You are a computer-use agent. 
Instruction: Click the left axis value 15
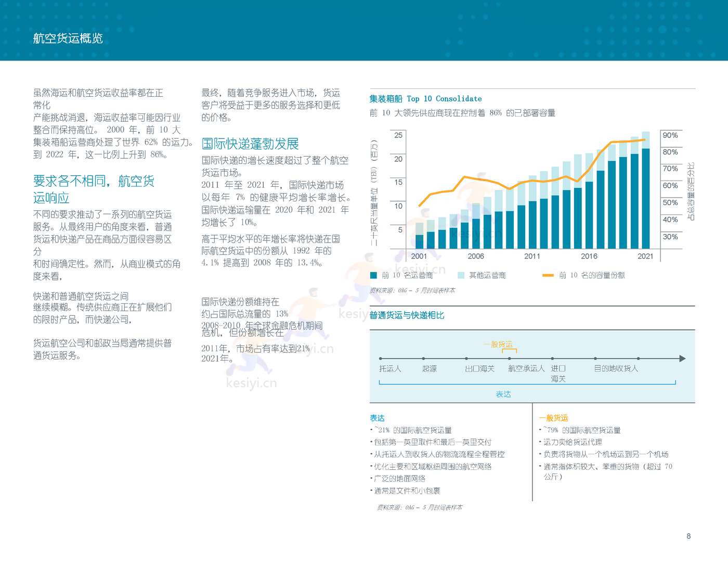[x=398, y=182]
